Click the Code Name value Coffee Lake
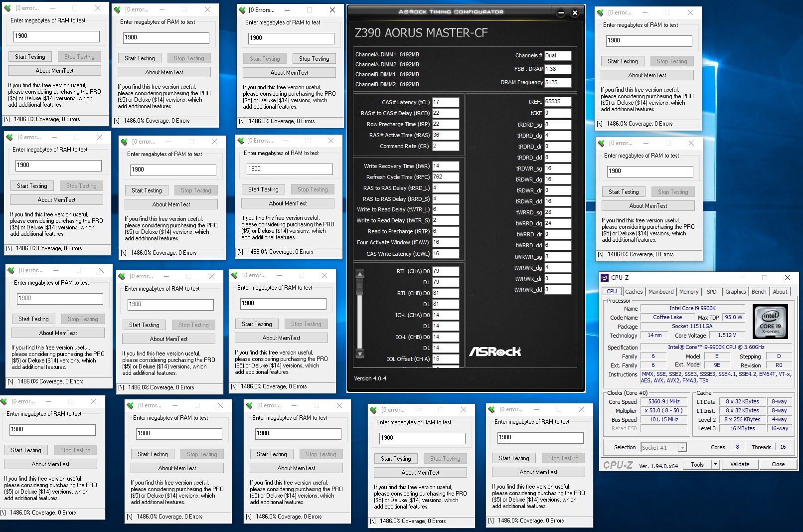 (667, 318)
